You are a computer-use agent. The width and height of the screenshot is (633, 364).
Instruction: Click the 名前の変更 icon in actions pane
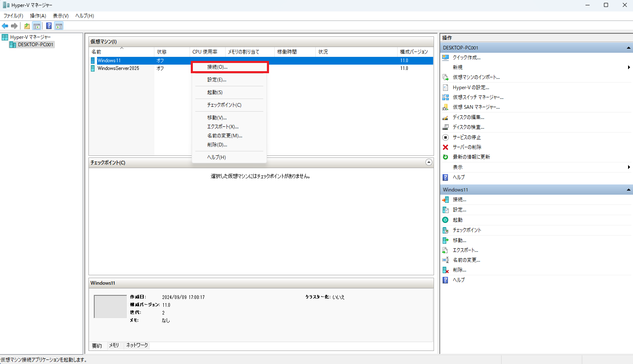point(445,260)
